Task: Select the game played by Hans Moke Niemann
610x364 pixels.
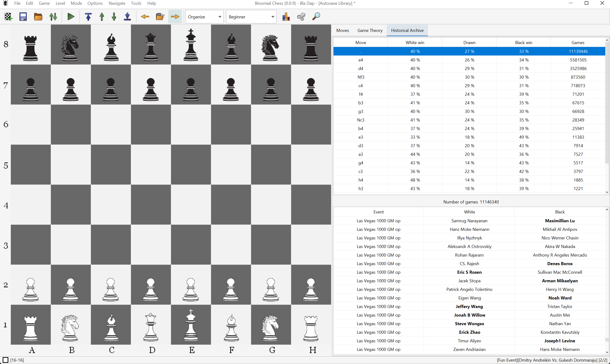Action: (x=469, y=229)
